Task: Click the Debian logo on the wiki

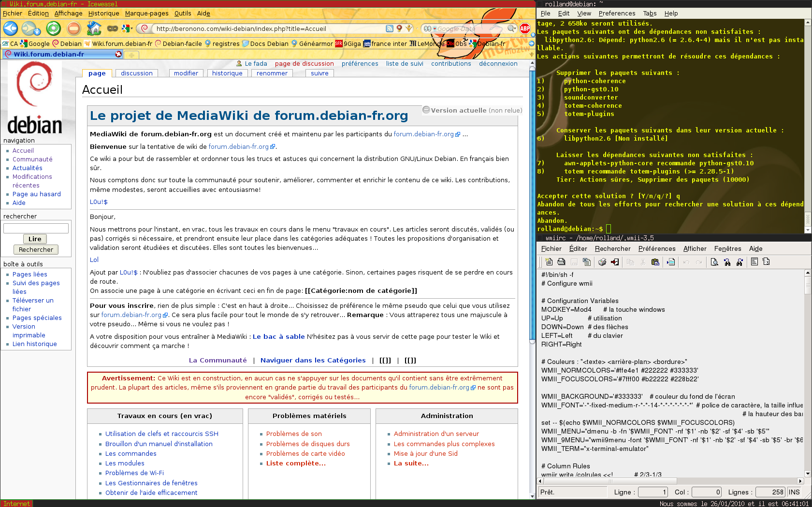Action: (35, 99)
